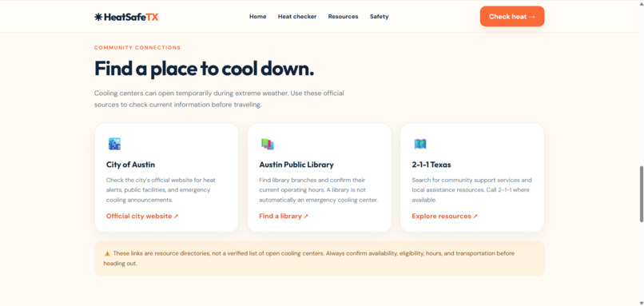Click the 'Find library branches and confirm' description
This screenshot has height=306, width=644.
click(318, 190)
